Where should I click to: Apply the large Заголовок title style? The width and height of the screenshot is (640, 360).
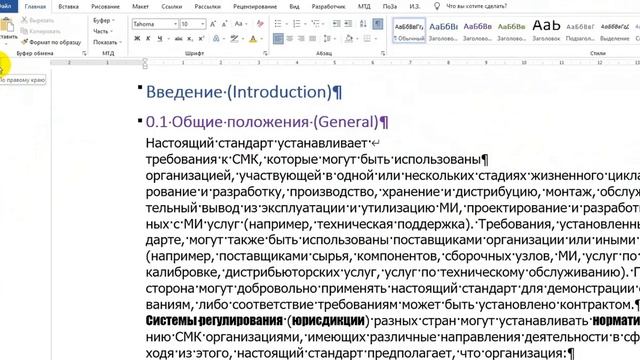point(546,31)
